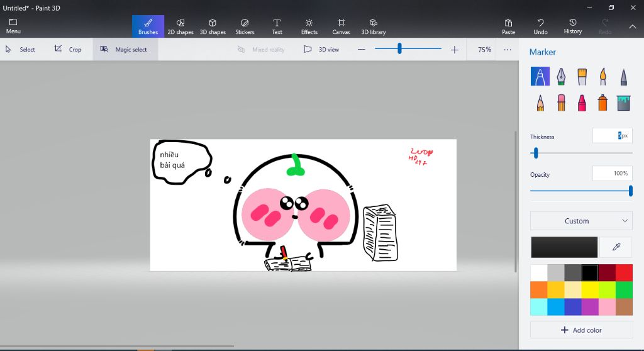This screenshot has height=351, width=644.
Task: Click the Paste button
Action: 508,26
